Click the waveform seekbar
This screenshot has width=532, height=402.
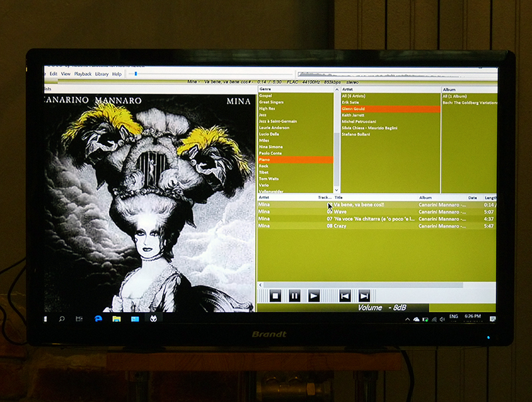tap(397, 75)
